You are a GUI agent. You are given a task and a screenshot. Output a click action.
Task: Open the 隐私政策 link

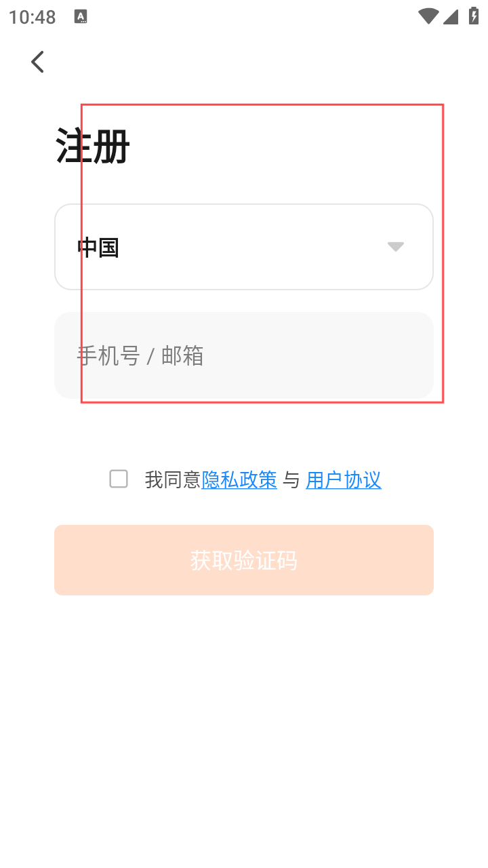click(x=239, y=480)
